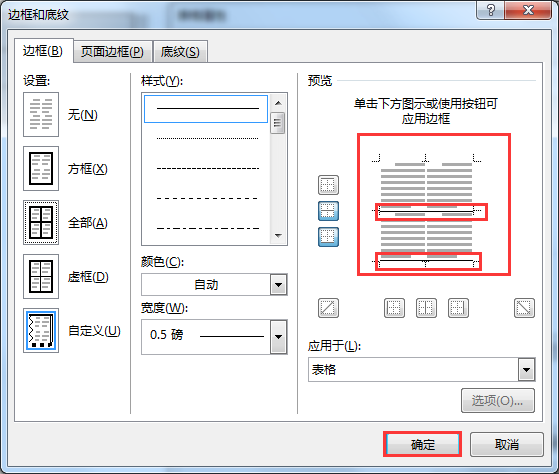Toggle the left border button

[394, 308]
